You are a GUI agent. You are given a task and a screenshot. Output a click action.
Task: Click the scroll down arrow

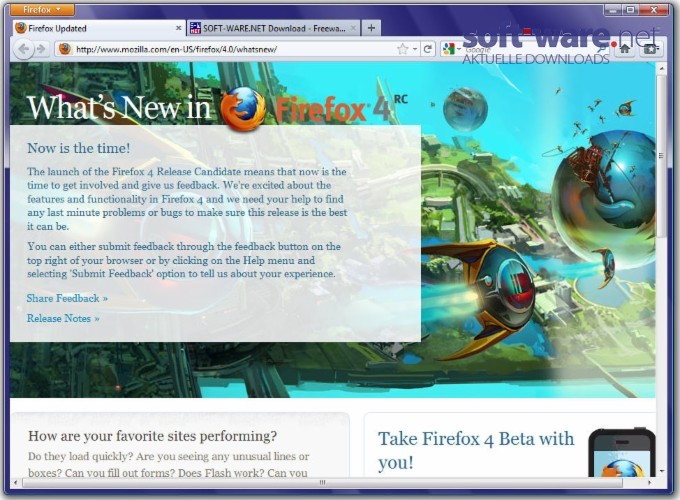pos(662,471)
